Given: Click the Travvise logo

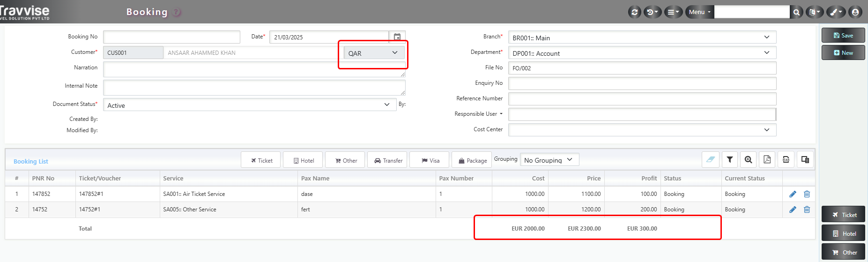Looking at the screenshot, I should [24, 12].
